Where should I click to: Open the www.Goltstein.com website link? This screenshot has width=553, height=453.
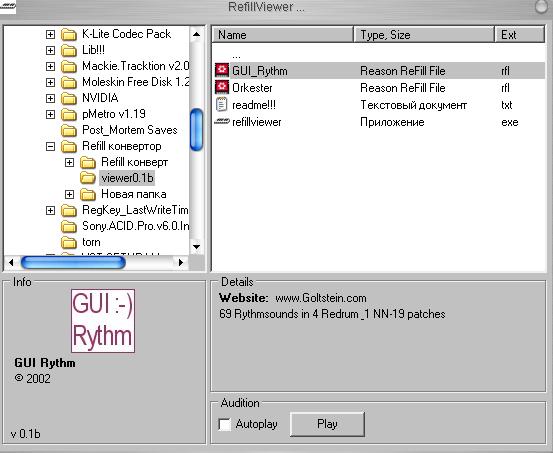click(321, 298)
